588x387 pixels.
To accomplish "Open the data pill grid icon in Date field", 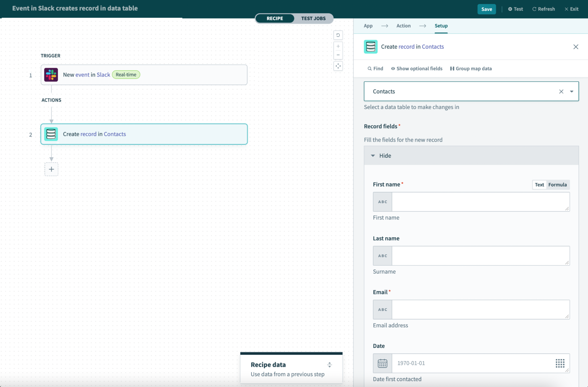I will click(560, 363).
